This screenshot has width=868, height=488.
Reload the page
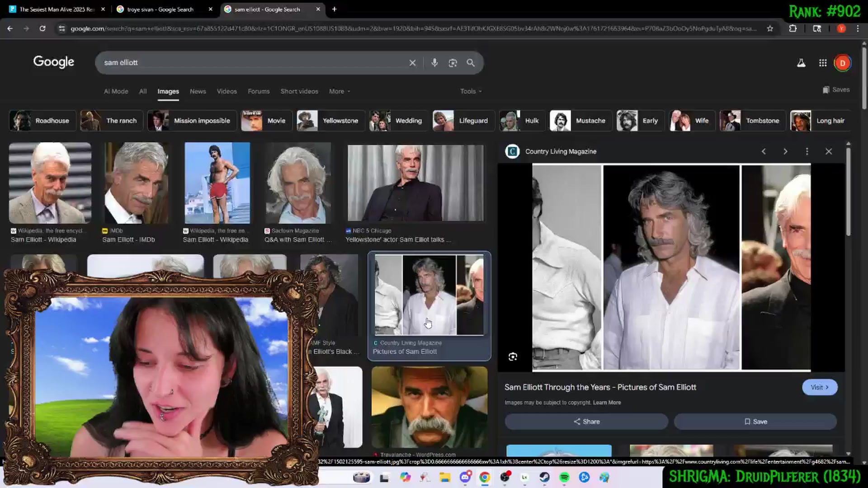[x=42, y=28]
